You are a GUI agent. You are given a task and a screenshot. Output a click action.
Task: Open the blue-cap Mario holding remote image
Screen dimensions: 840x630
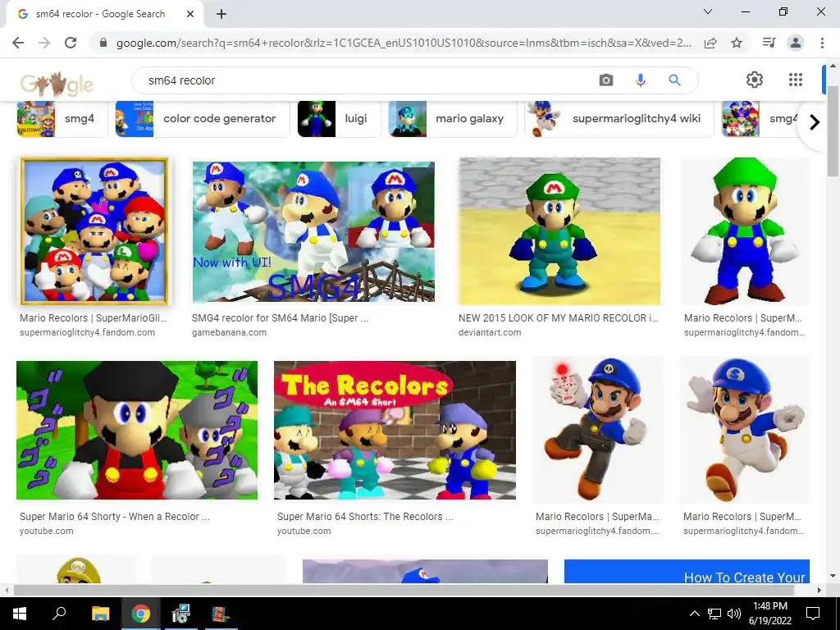tap(598, 430)
